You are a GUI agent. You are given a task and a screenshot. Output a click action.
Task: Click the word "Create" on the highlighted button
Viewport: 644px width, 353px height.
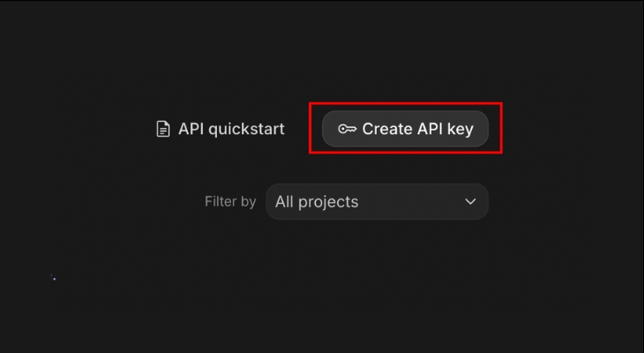(x=387, y=129)
